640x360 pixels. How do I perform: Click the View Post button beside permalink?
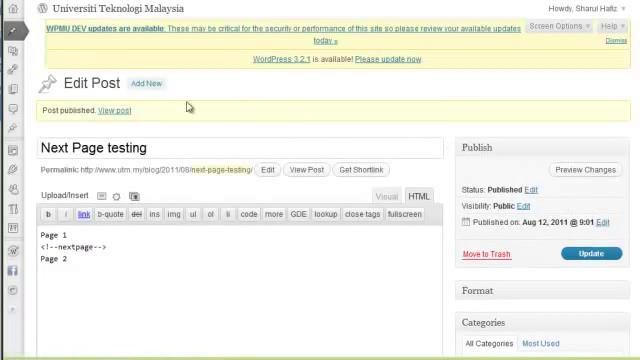pyautogui.click(x=307, y=170)
